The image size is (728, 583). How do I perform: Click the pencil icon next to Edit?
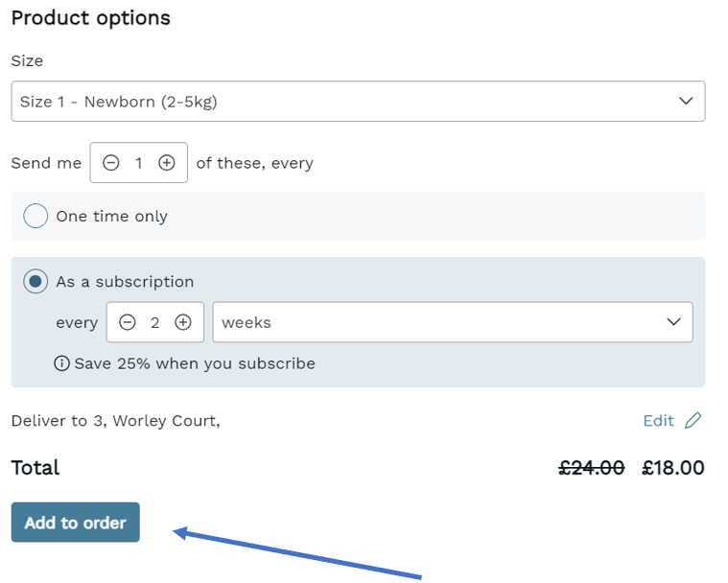[x=693, y=421]
